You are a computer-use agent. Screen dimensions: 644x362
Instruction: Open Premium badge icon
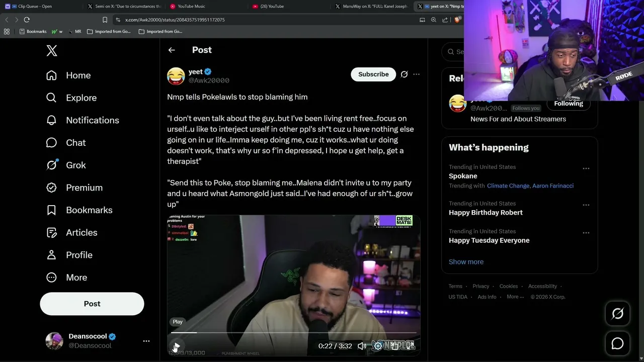click(x=51, y=188)
